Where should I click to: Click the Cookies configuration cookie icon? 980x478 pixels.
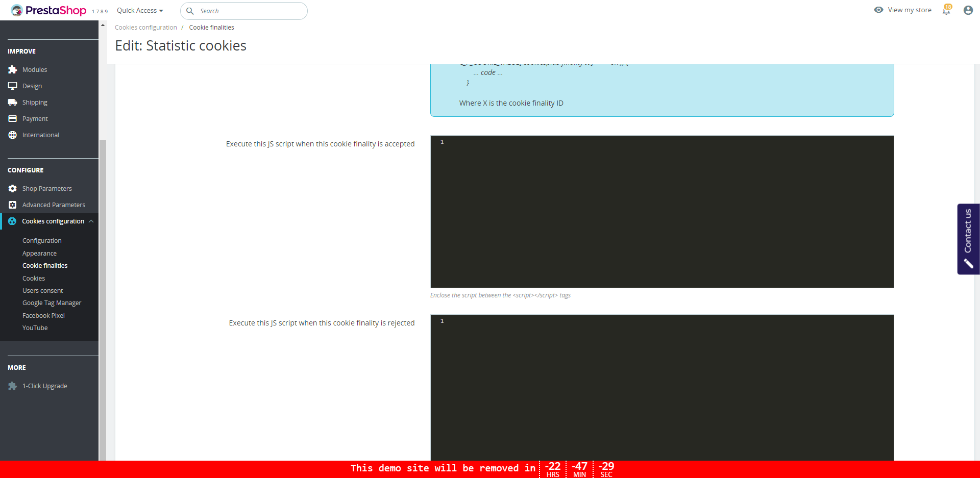coord(12,221)
